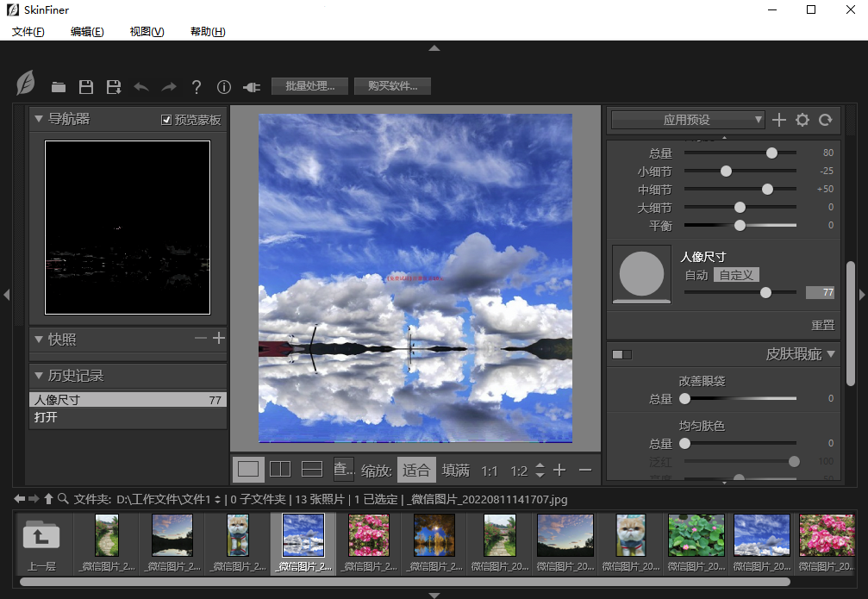The image size is (868, 599).
Task: Click the 批量处理... button
Action: 309,86
